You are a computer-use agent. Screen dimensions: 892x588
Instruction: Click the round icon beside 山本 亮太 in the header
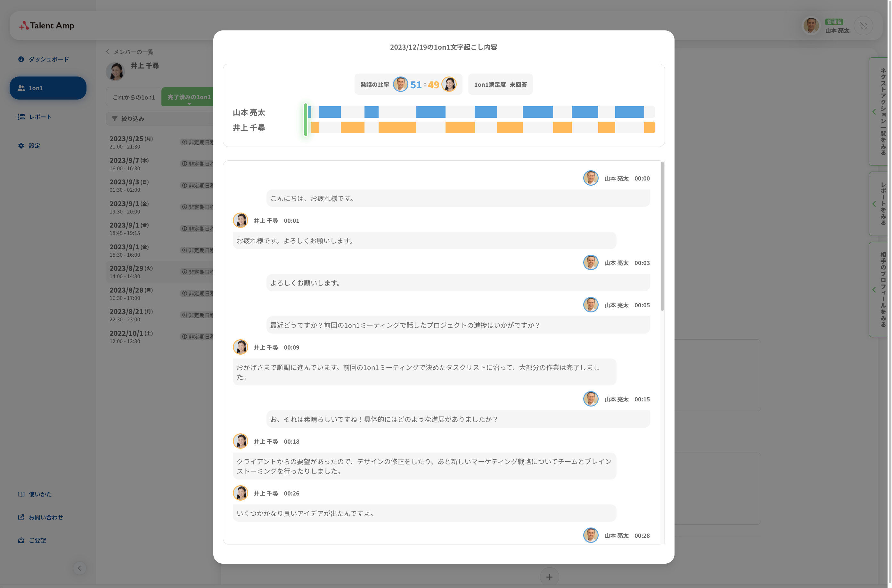[x=863, y=26]
